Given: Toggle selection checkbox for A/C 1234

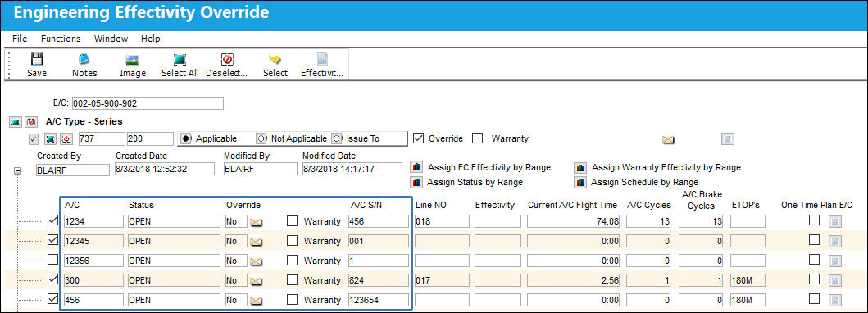Looking at the screenshot, I should pos(53,220).
